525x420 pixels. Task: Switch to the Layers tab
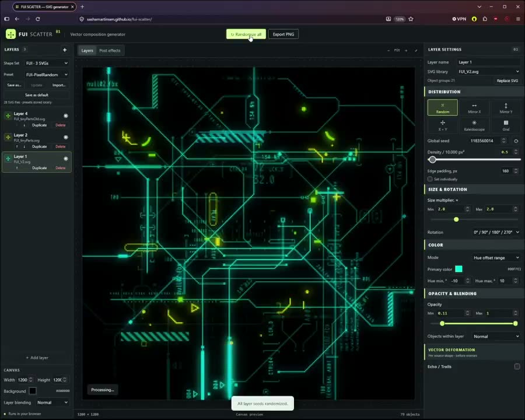point(87,51)
